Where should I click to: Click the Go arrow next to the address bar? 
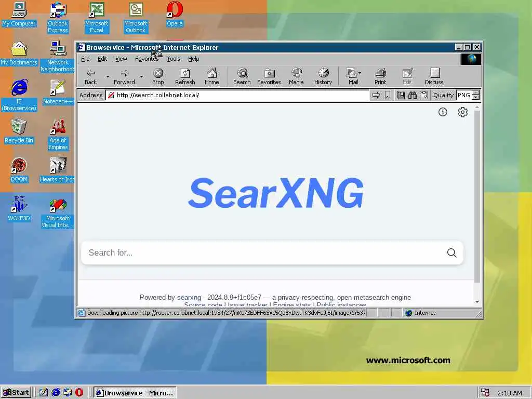coord(376,96)
